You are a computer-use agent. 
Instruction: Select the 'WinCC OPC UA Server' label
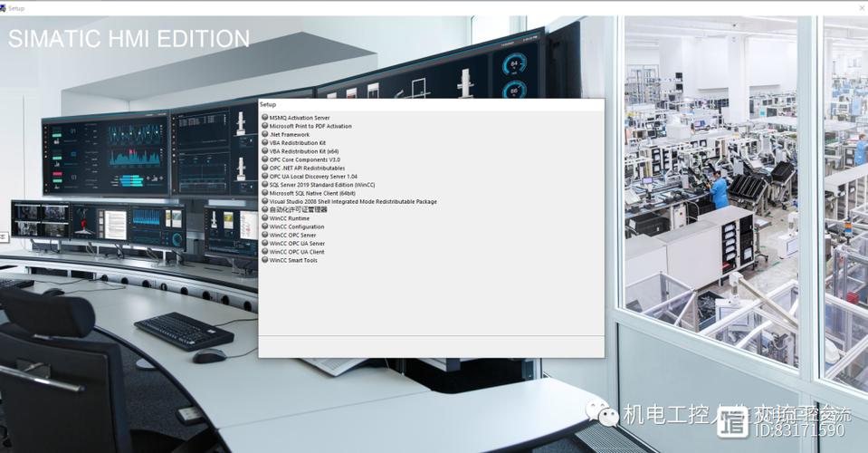click(x=297, y=243)
